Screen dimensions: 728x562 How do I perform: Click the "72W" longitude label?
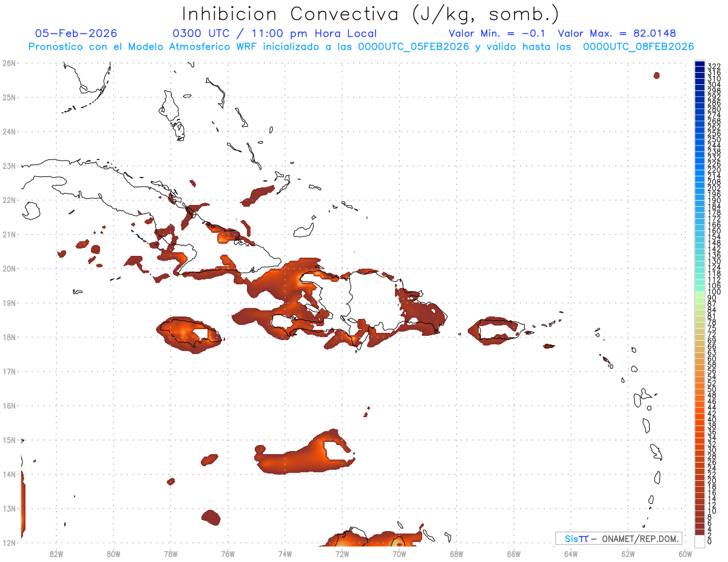click(x=342, y=554)
